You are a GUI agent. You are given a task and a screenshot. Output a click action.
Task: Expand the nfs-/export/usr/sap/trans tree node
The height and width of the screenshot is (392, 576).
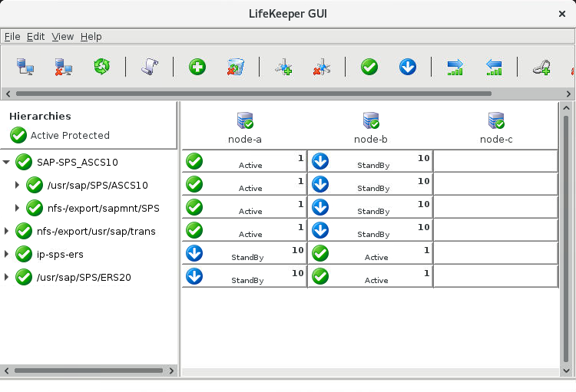6,231
